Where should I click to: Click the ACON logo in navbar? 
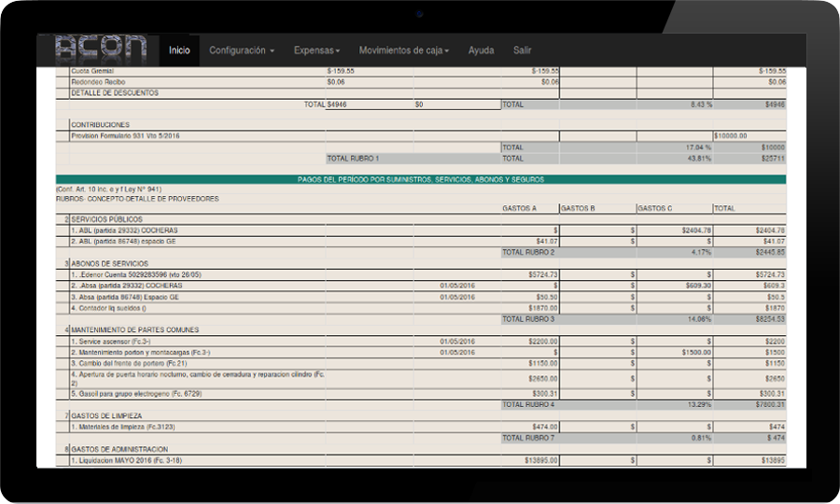click(x=101, y=49)
